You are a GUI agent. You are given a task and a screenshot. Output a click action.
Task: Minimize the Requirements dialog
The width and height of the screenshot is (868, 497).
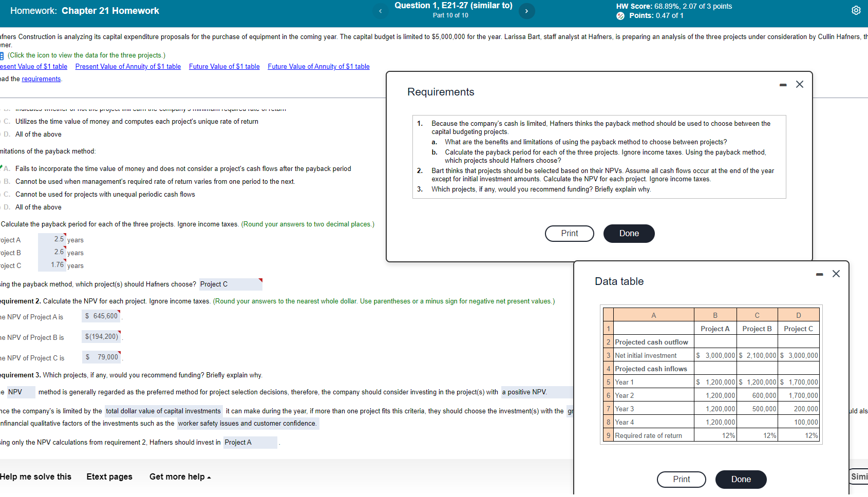click(x=783, y=85)
